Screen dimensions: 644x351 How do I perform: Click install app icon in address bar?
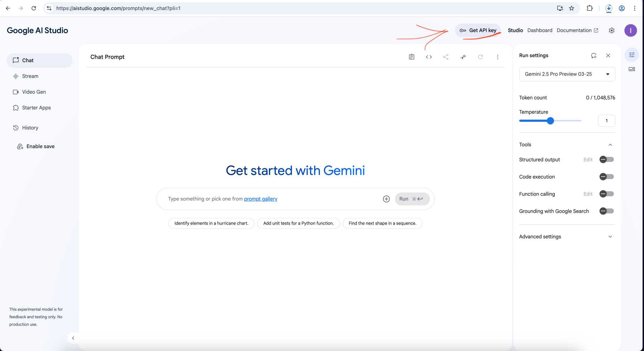560,8
